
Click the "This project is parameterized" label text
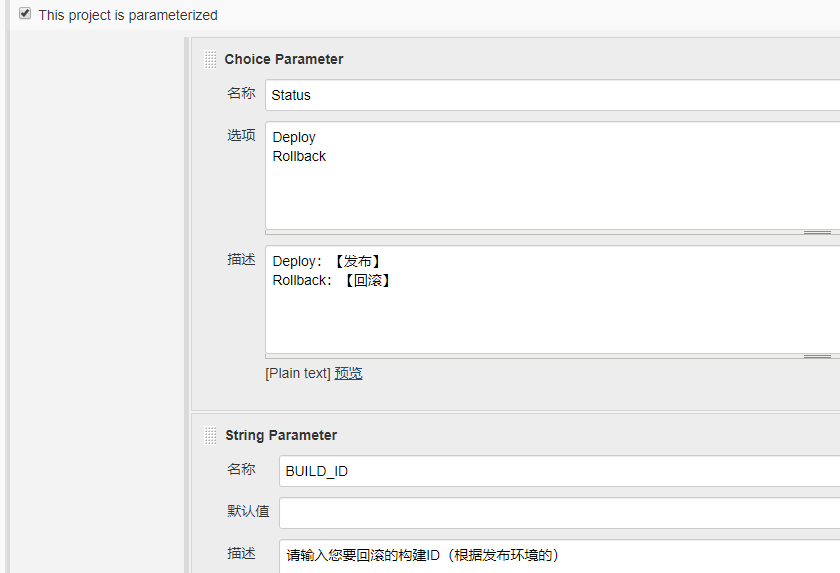pos(128,15)
